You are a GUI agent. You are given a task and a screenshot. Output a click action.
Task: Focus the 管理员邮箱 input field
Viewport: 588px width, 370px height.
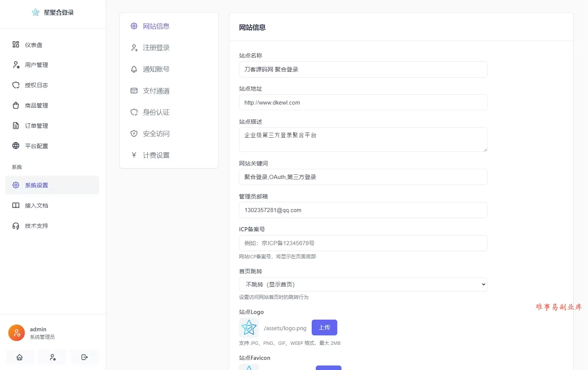(363, 210)
